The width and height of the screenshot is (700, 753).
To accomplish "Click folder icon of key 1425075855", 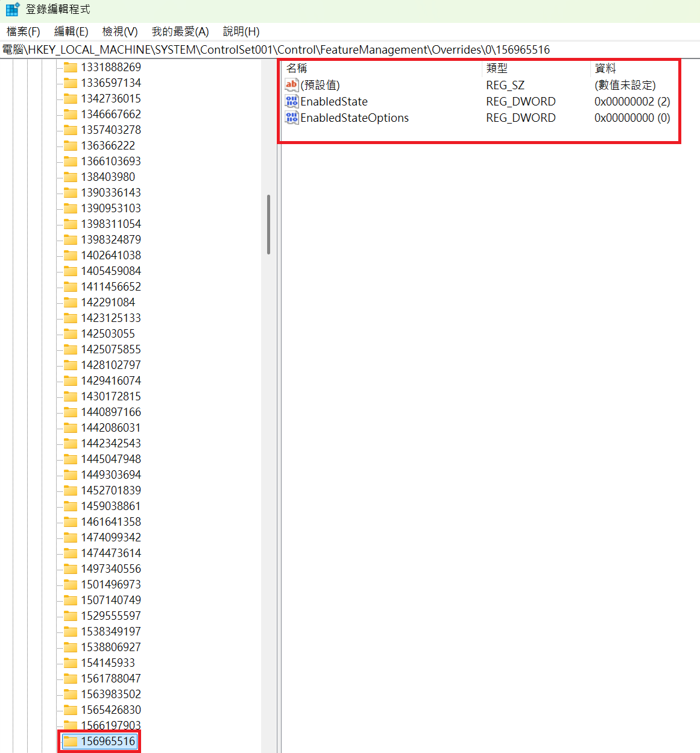I will coord(71,349).
